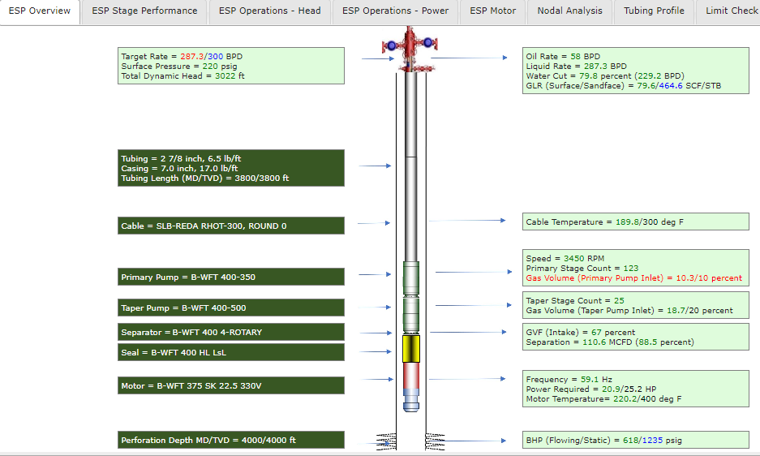
Task: Click Liquid Rate = 287.3 BPD
Action: (576, 66)
